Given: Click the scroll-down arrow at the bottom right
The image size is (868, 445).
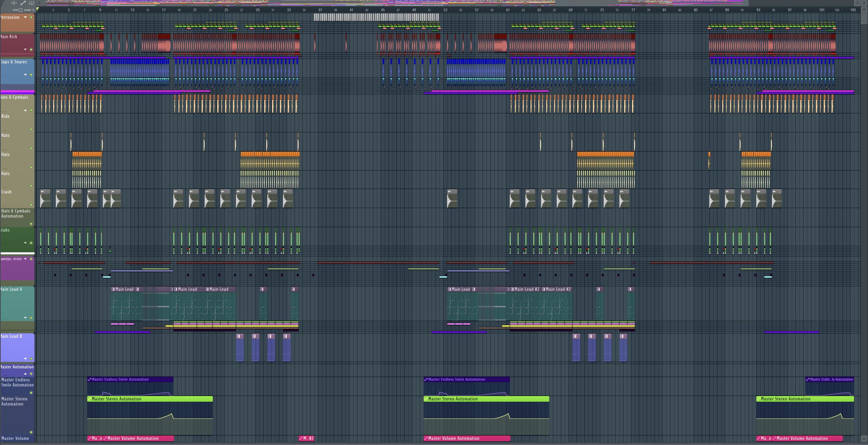Looking at the screenshot, I should 864,439.
